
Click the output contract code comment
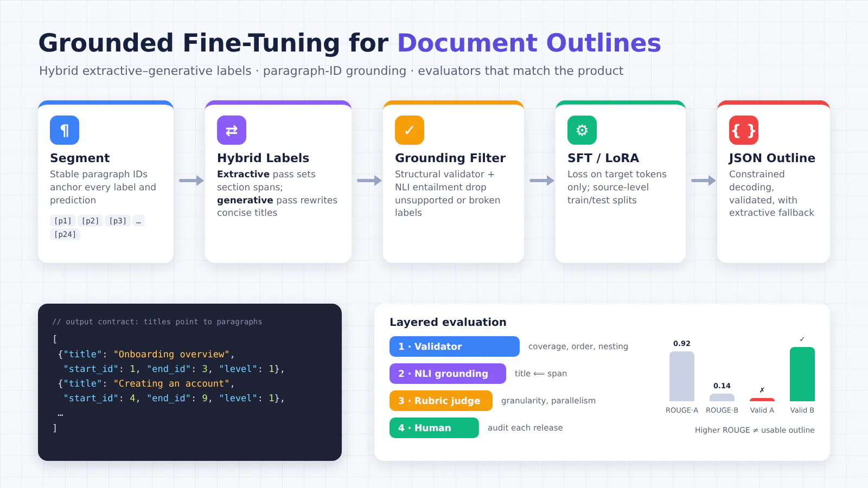157,322
